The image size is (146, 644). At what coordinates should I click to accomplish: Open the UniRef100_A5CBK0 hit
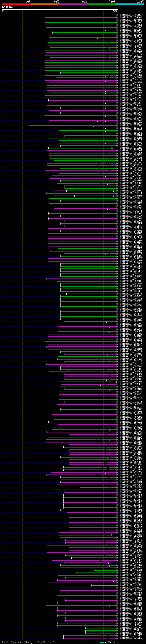click(131, 15)
